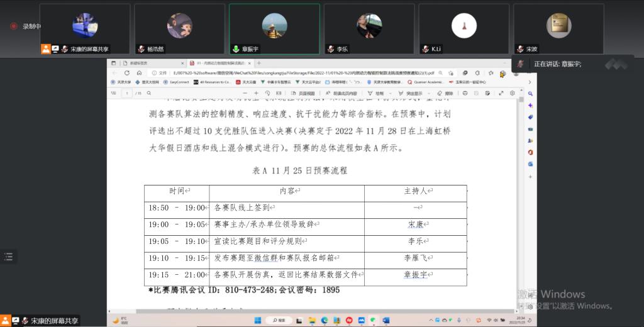644x327 pixels.
Task: Click the browser home icon
Action: point(139,73)
